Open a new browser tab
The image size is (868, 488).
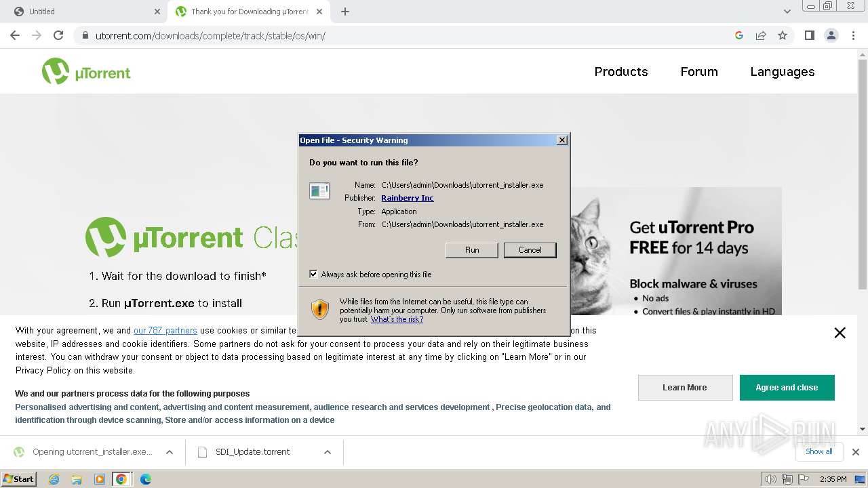click(x=345, y=12)
